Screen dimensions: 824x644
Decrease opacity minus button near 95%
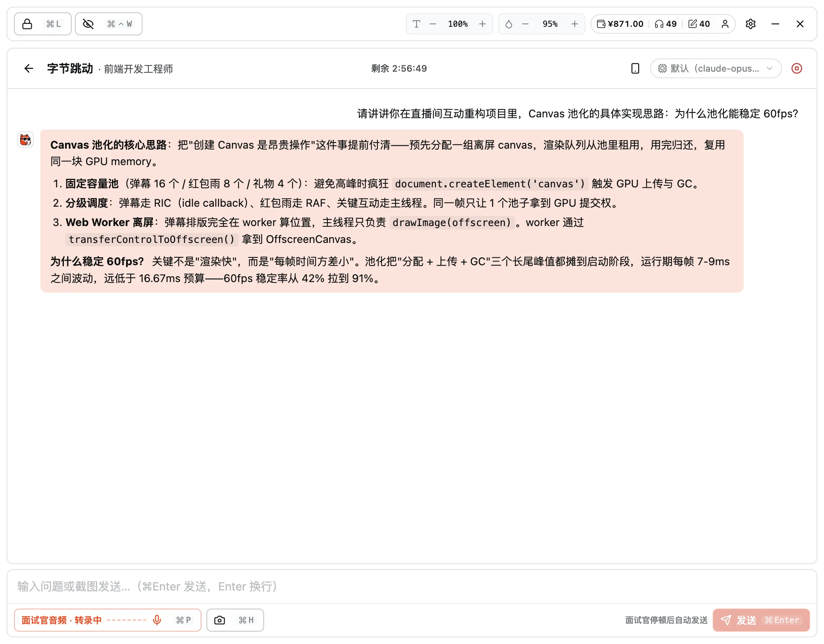click(x=525, y=24)
